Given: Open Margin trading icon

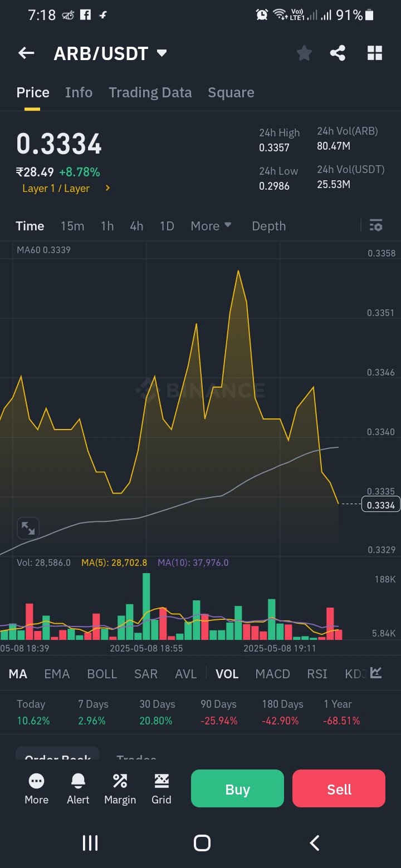Looking at the screenshot, I should coord(120,788).
